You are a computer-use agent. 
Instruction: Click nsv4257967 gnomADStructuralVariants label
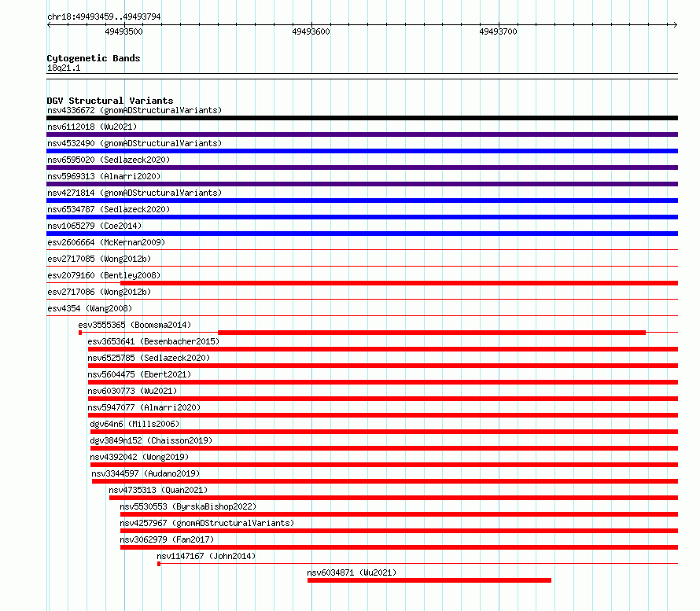tap(207, 523)
